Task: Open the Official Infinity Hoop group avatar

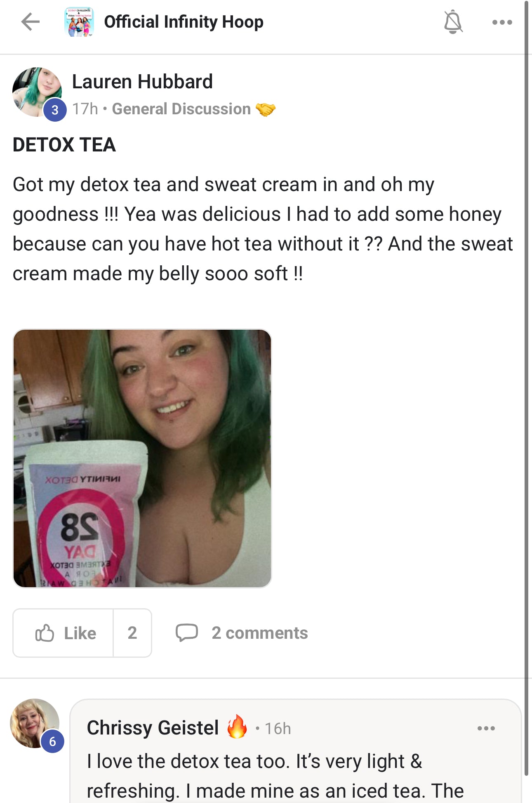Action: [79, 22]
